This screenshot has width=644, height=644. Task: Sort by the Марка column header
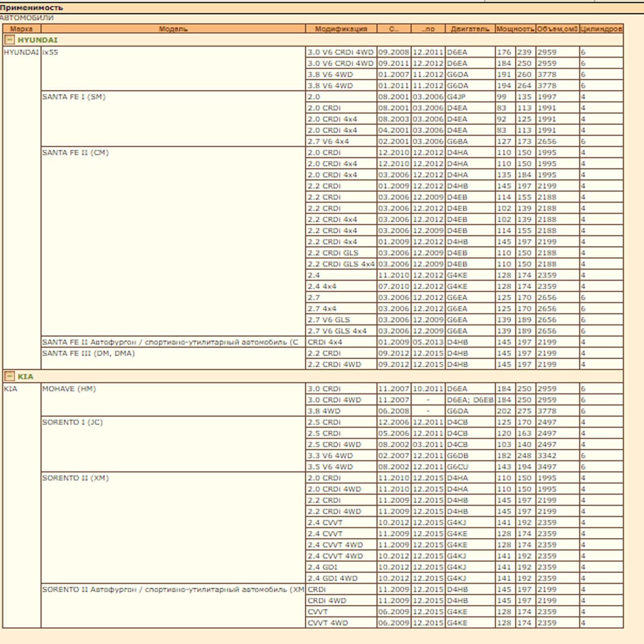pyautogui.click(x=21, y=29)
